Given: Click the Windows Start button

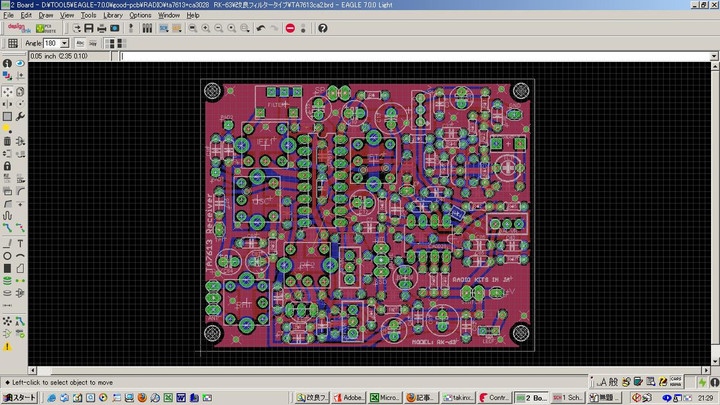Looking at the screenshot, I should (x=19, y=398).
